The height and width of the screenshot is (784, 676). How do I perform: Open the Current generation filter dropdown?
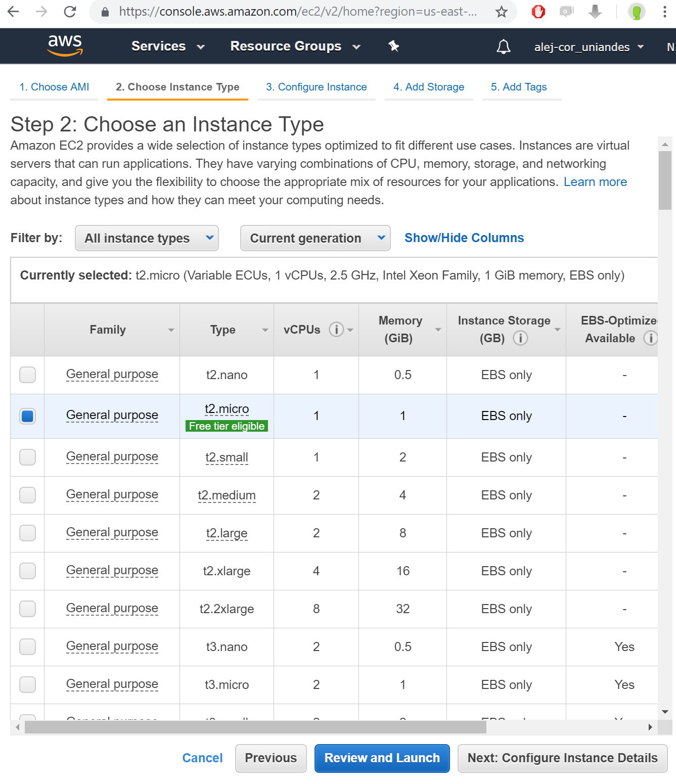click(315, 238)
